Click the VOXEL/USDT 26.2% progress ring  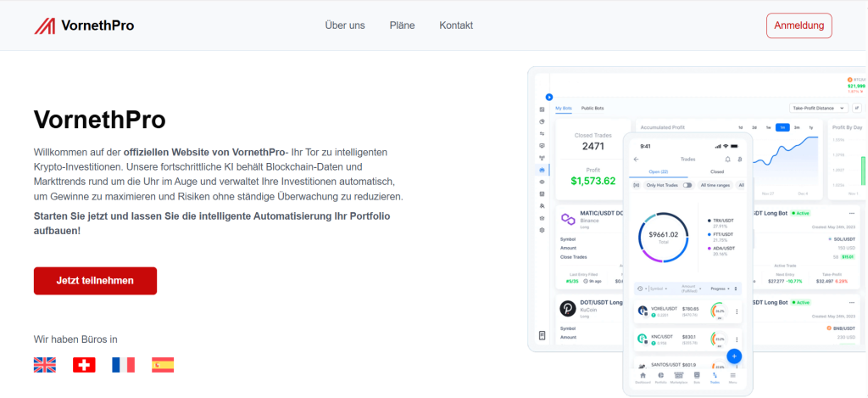719,311
